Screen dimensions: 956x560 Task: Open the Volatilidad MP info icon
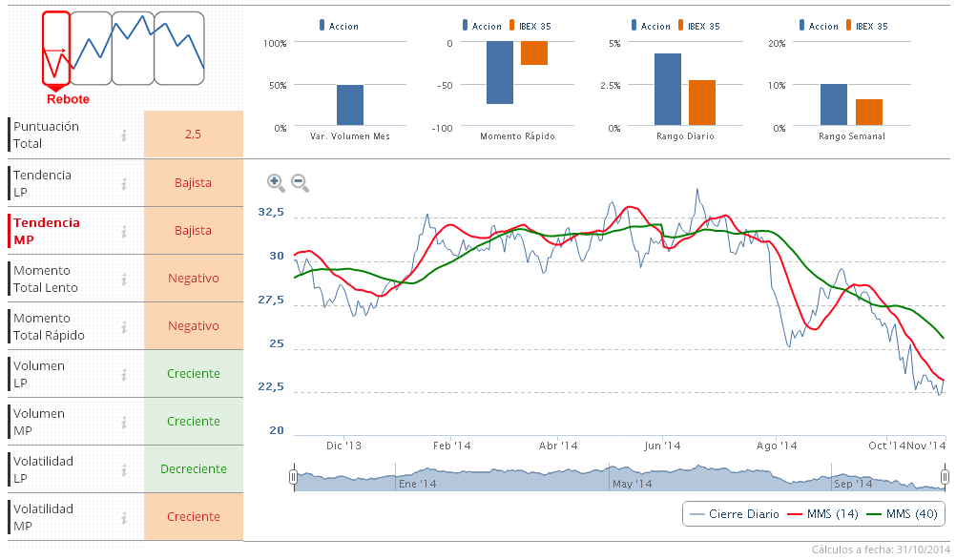pyautogui.click(x=124, y=517)
